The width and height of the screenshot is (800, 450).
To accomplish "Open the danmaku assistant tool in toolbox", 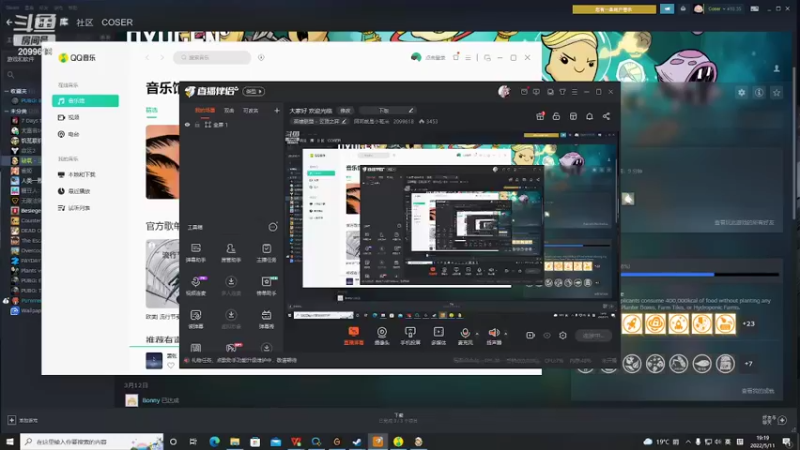I will pos(196,253).
